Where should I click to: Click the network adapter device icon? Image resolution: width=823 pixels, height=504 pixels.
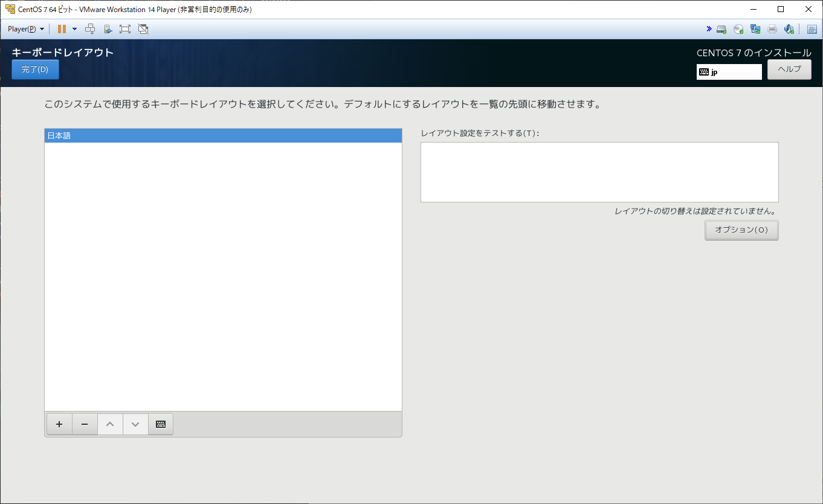755,29
